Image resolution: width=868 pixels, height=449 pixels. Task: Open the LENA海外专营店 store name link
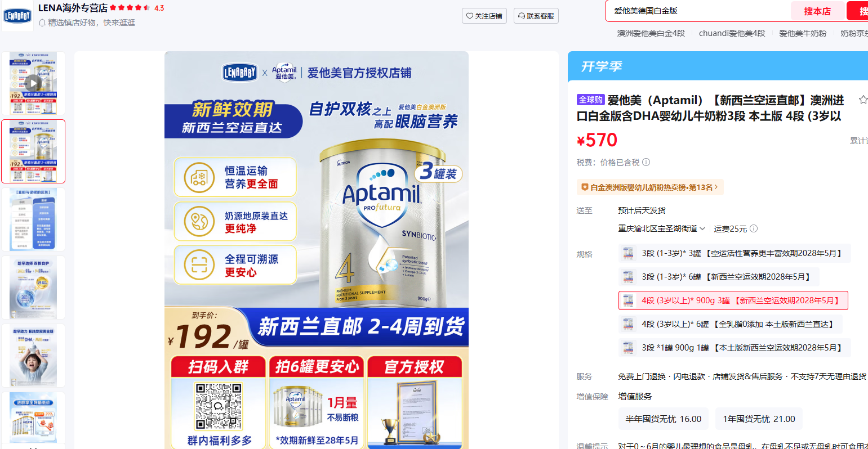(x=73, y=8)
